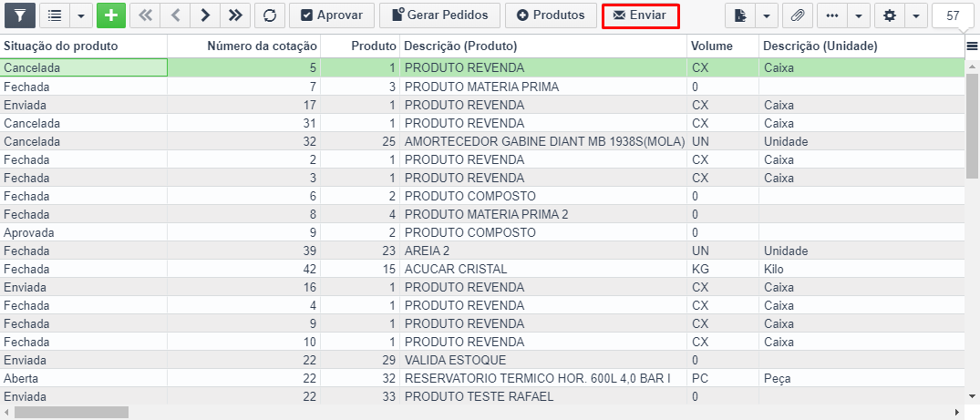This screenshot has height=420, width=980.
Task: Click the list view icon
Action: [56, 15]
